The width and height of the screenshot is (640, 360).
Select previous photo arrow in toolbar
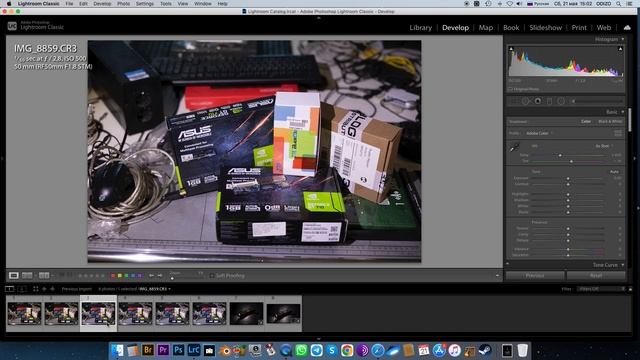151,276
